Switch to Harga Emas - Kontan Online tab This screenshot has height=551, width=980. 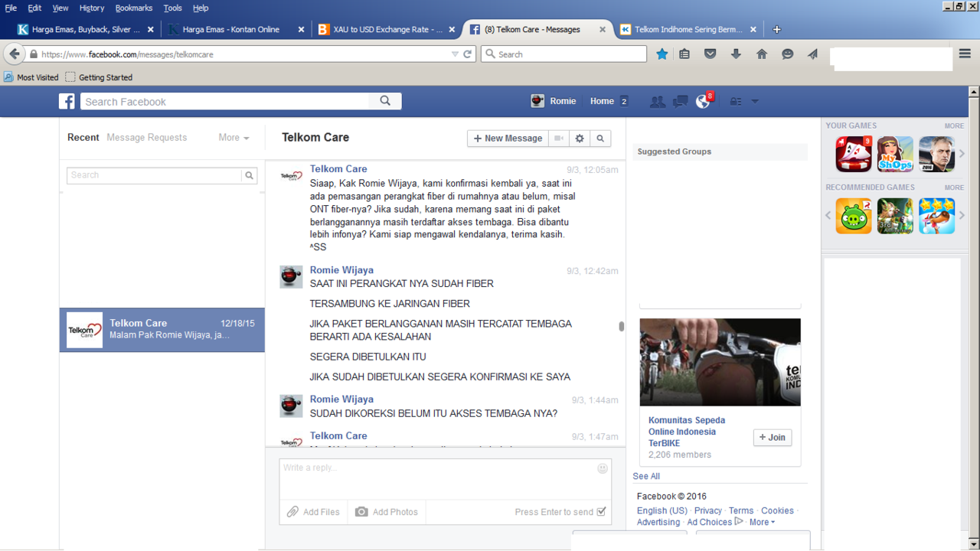(x=235, y=29)
